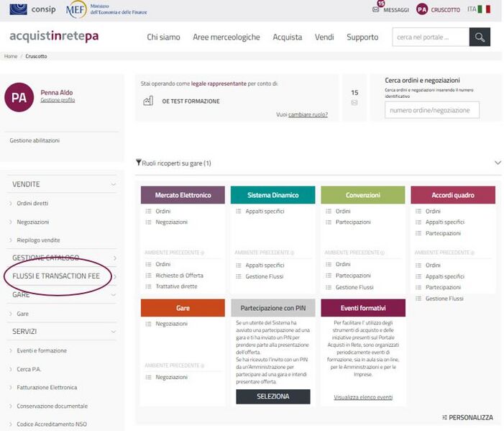Open Conservazione documentale in sidebar
Image resolution: width=504 pixels, height=431 pixels.
pos(52,406)
